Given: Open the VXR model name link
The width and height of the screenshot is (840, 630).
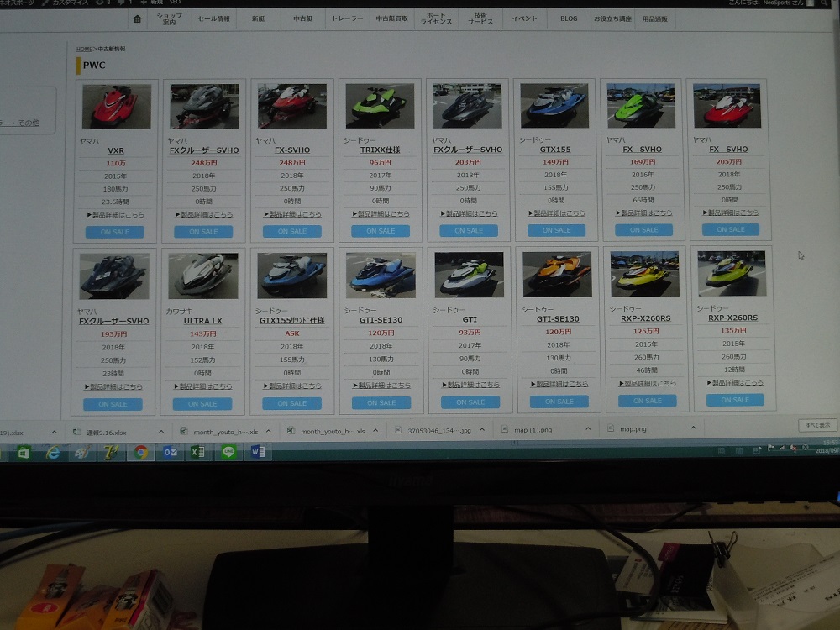Looking at the screenshot, I should pos(116,150).
